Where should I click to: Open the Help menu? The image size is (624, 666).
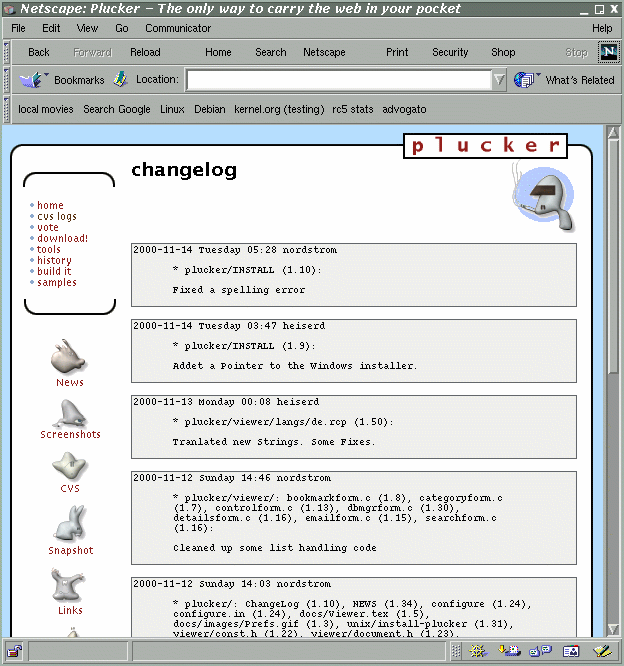point(602,28)
